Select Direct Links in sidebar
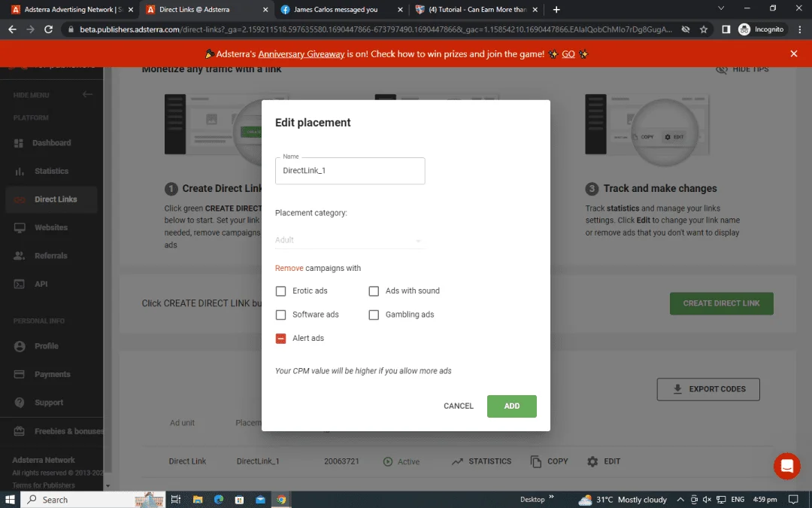This screenshot has height=508, width=812. pyautogui.click(x=51, y=199)
